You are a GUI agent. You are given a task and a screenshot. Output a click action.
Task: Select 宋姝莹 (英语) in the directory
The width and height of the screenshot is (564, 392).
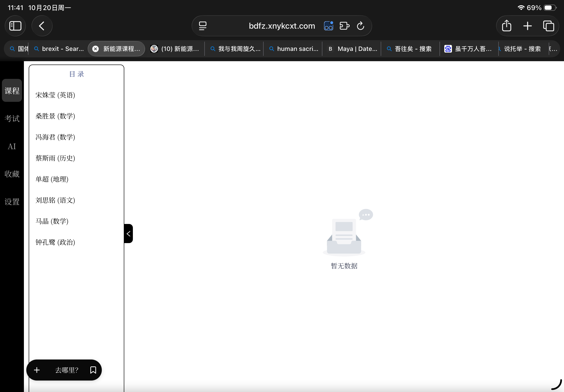point(55,95)
